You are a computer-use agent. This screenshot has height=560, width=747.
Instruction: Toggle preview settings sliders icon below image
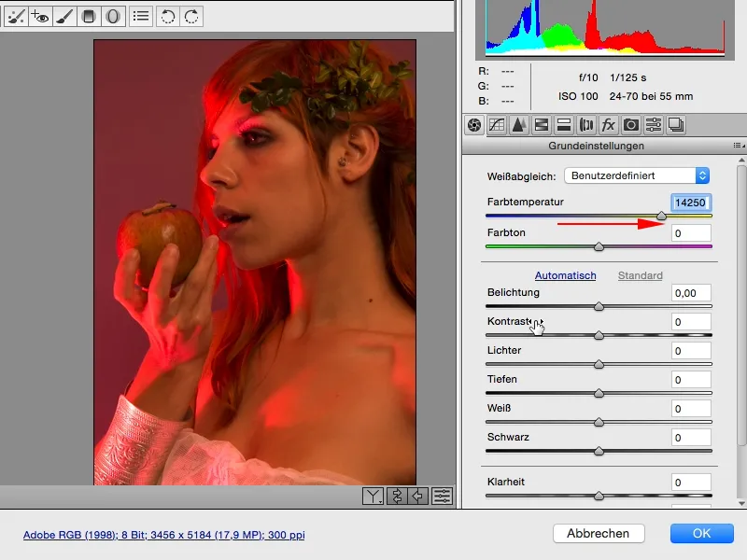[x=442, y=497]
